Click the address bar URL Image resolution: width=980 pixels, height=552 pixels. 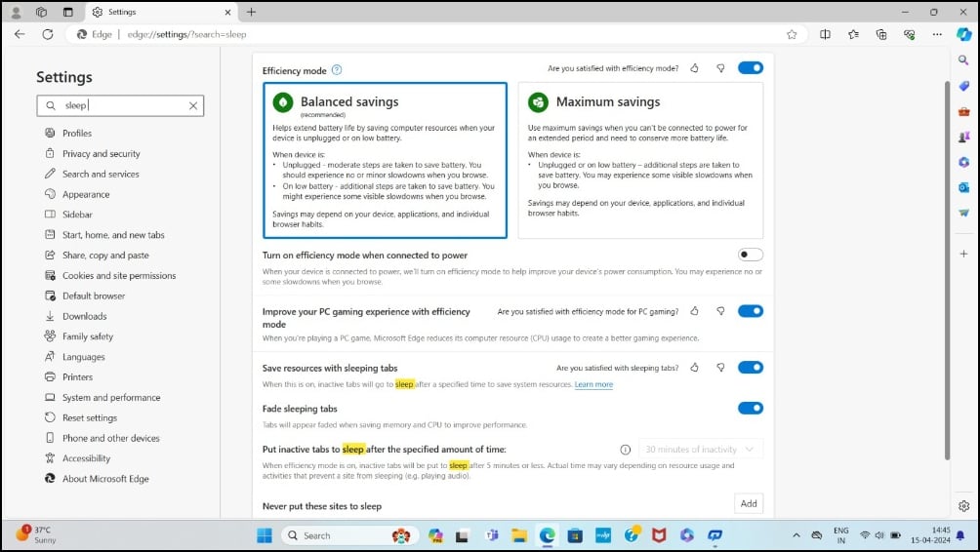186,34
